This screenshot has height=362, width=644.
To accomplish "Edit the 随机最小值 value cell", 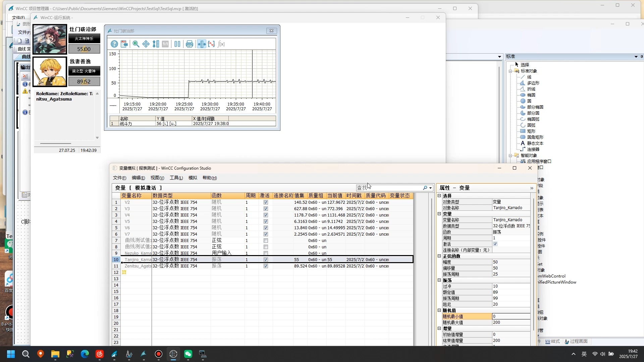I will point(511,316).
